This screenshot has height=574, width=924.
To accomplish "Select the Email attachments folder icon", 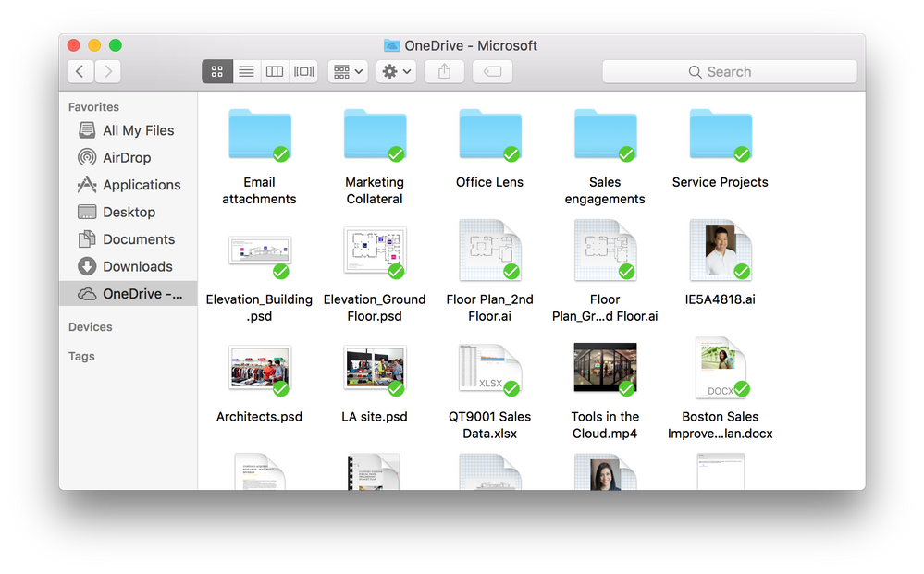I will (259, 135).
